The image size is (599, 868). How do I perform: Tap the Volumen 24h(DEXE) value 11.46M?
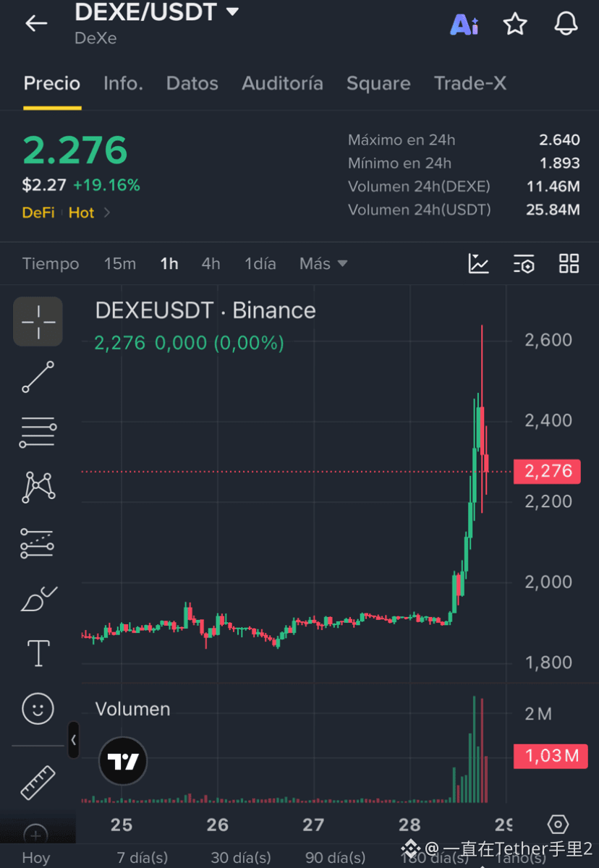553,187
